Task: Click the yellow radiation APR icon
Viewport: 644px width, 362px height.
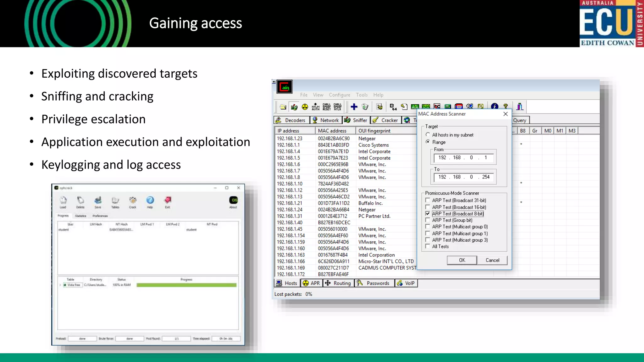Action: [305, 107]
